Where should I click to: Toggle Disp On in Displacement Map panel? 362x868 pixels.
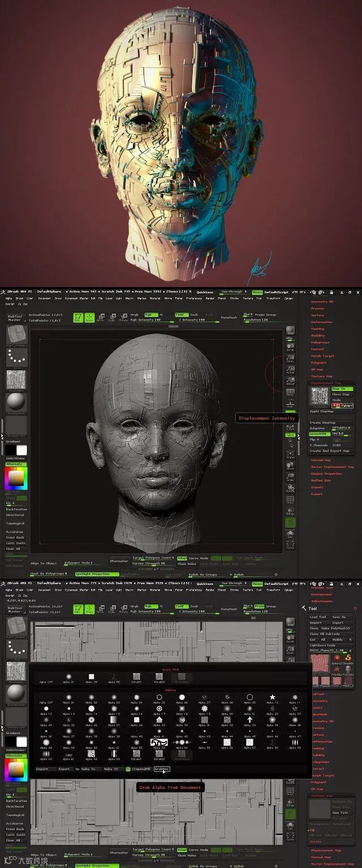pos(342,389)
